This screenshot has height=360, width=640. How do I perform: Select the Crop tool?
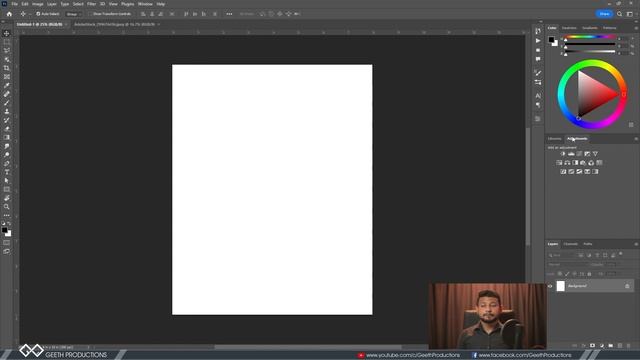[x=7, y=68]
